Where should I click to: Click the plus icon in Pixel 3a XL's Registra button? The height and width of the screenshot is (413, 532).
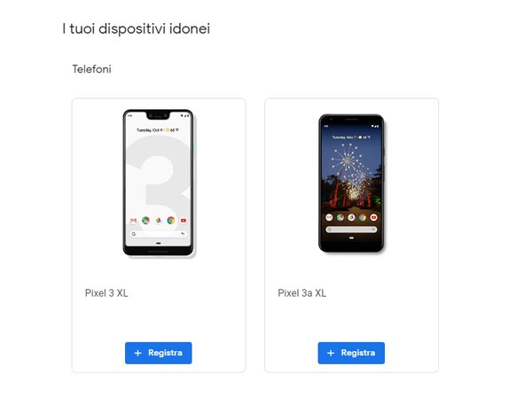point(331,353)
